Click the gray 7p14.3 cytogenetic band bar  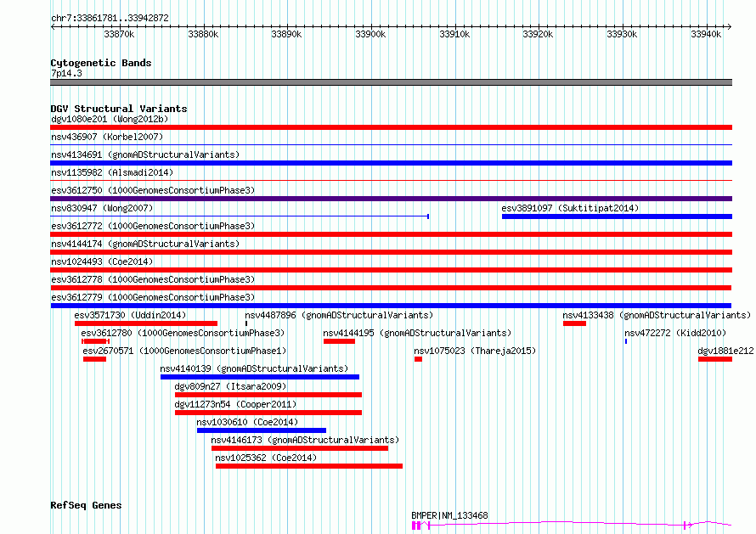[x=391, y=82]
